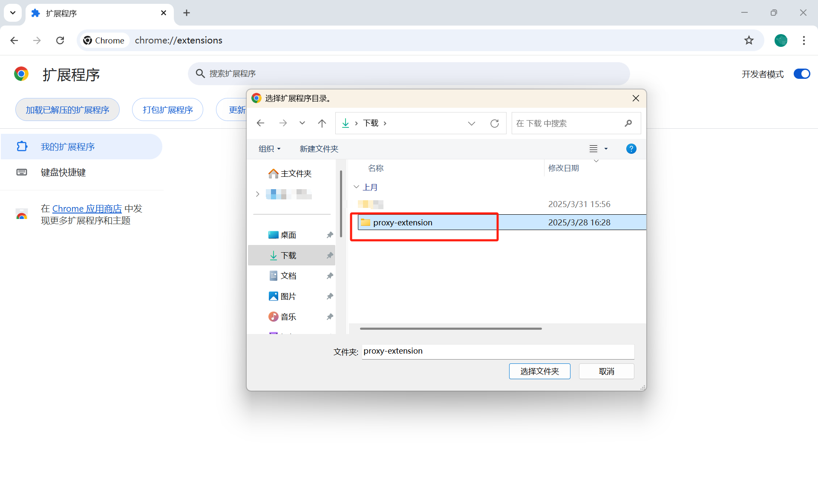Viewport: 818px width, 504px height.
Task: Open the view options dropdown arrow
Action: pyautogui.click(x=606, y=149)
